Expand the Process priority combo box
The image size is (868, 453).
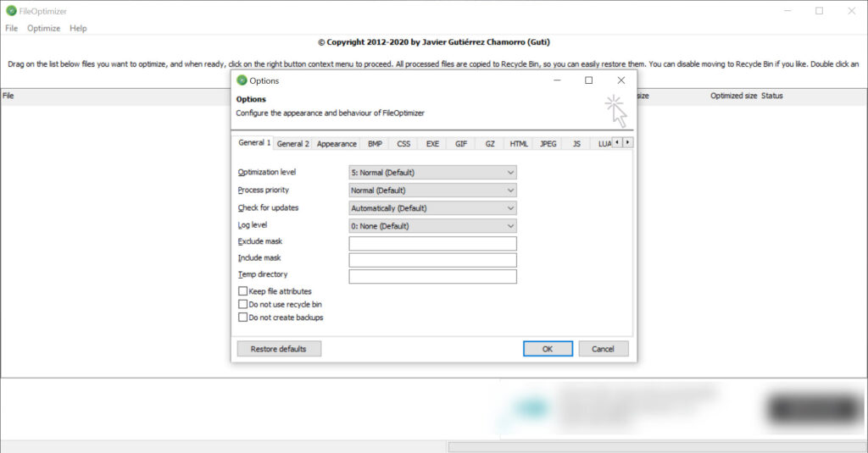point(432,191)
